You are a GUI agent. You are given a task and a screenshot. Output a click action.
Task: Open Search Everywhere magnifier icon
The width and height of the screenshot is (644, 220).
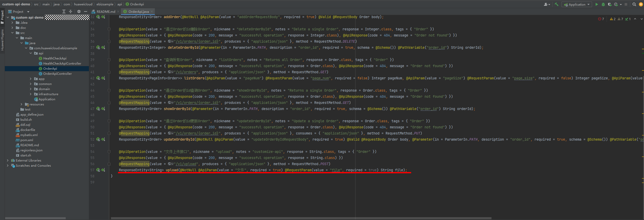634,4
